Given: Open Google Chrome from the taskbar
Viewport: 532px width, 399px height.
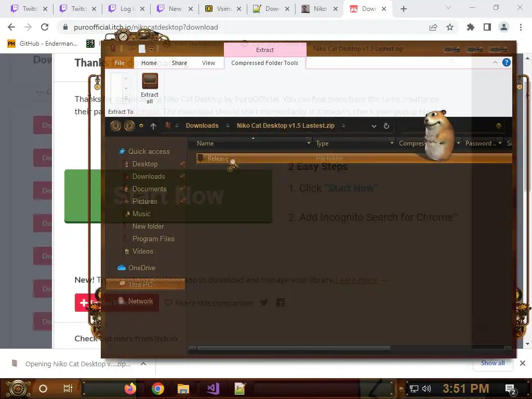Looking at the screenshot, I should tap(157, 389).
